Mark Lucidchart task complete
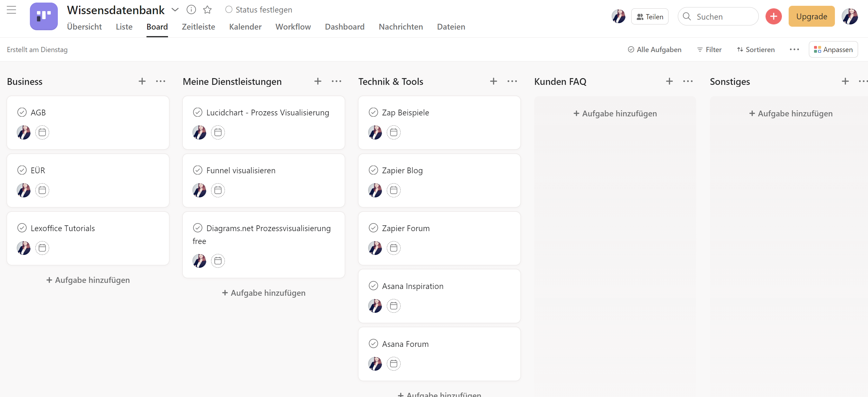The height and width of the screenshot is (397, 868). 198,112
